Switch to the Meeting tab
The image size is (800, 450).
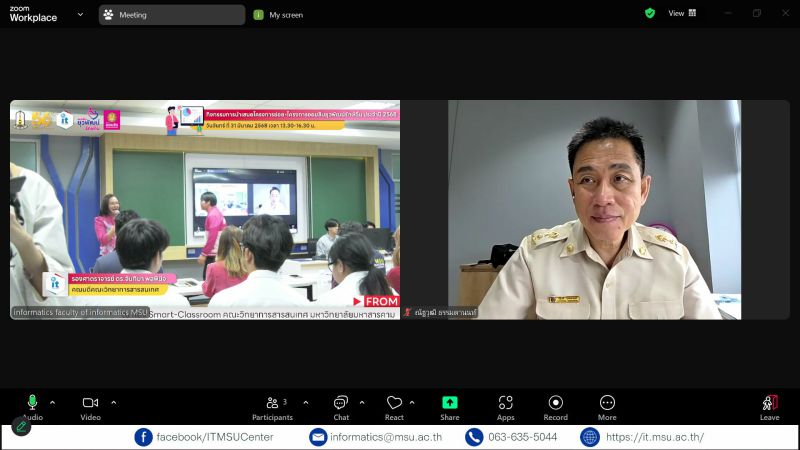[171, 15]
